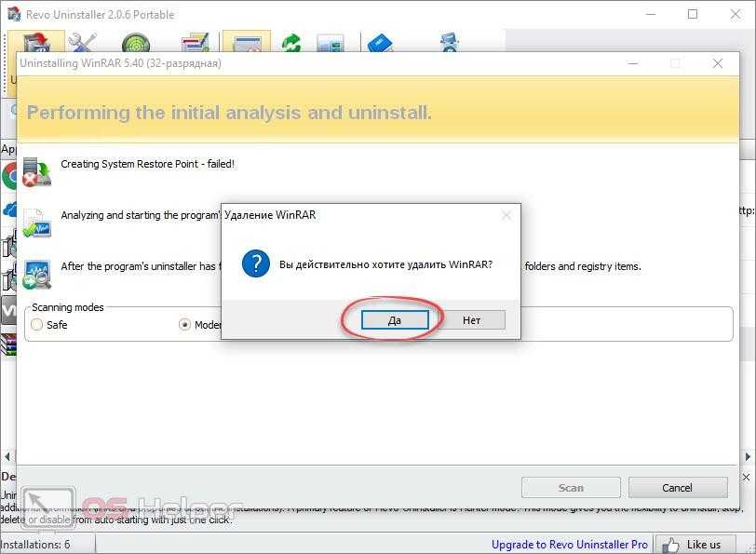Open Options icon in Revo toolbar

coord(196,43)
